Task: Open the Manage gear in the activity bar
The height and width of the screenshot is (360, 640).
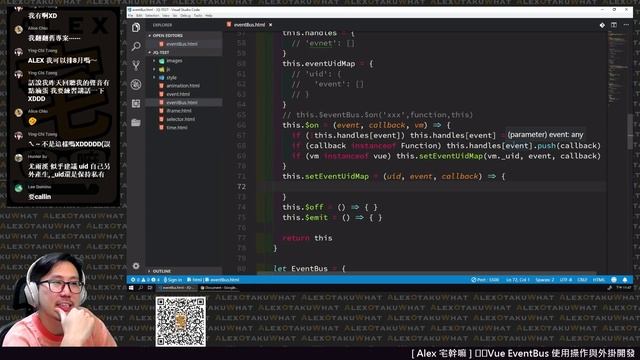Action: coord(136,266)
